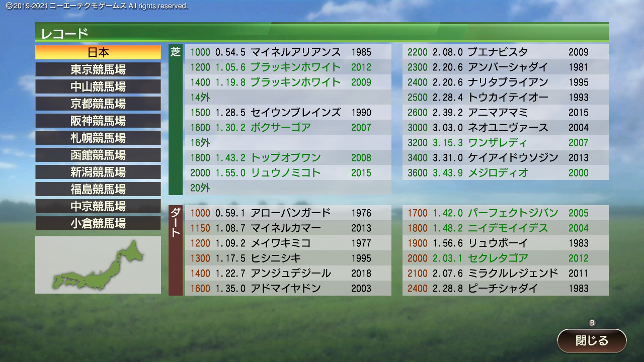The image size is (644, 362).
Task: Click メイワキミコ dirt 1200 record
Action: [x=288, y=243]
